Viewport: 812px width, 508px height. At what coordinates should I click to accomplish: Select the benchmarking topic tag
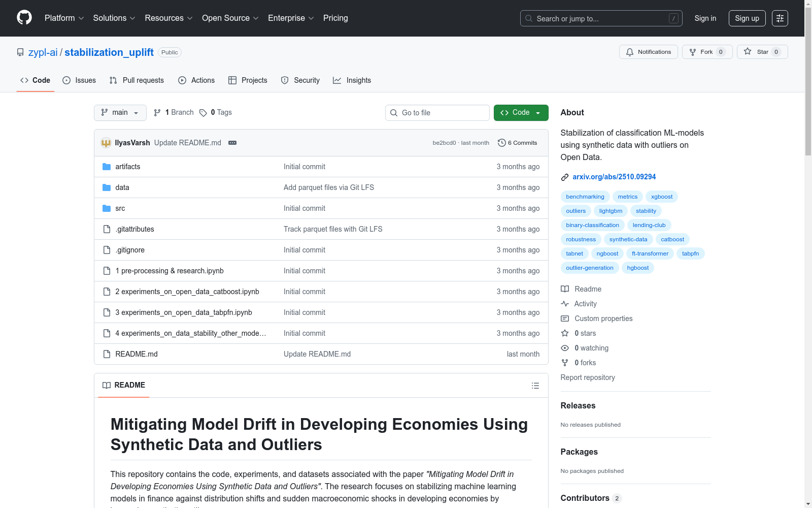coord(585,197)
